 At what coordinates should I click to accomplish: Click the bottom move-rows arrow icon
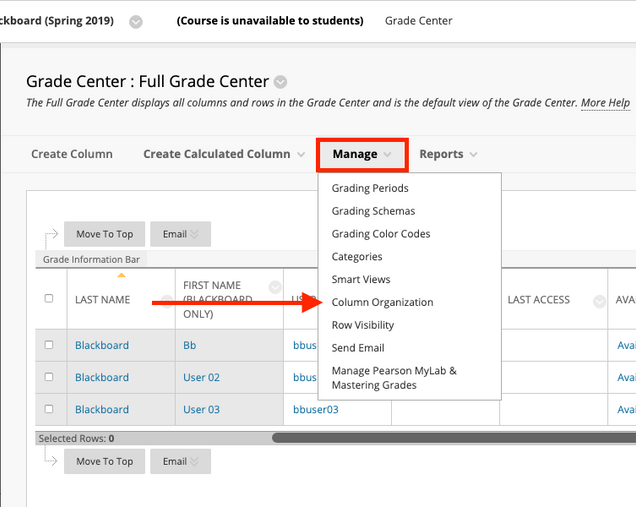[50, 460]
